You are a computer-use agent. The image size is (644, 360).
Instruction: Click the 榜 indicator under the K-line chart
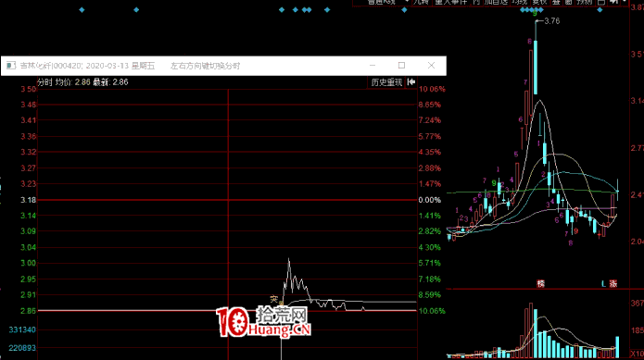click(x=541, y=283)
